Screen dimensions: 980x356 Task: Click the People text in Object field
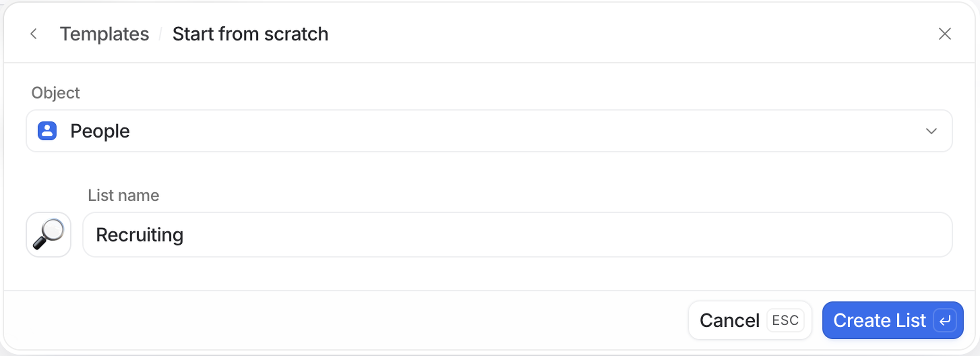100,131
